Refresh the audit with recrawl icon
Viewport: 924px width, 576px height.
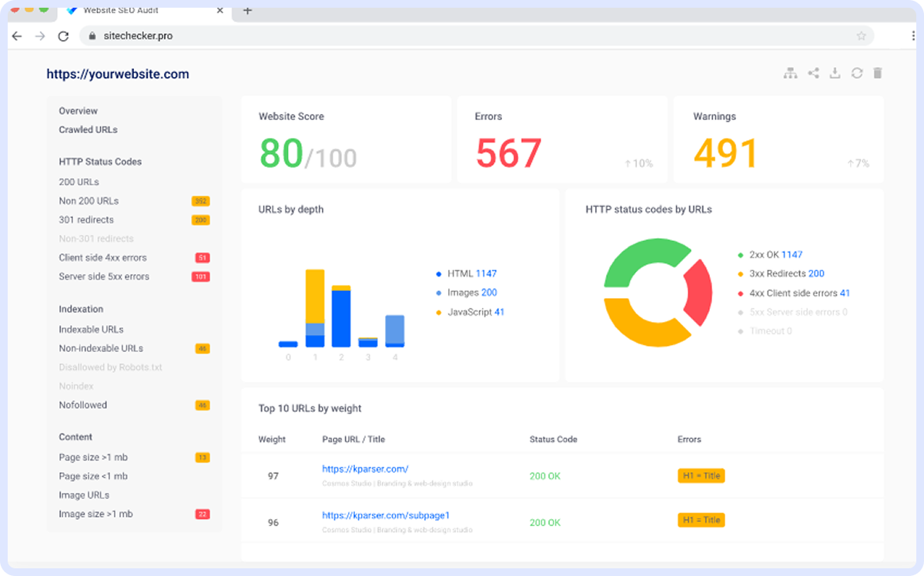pyautogui.click(x=856, y=73)
